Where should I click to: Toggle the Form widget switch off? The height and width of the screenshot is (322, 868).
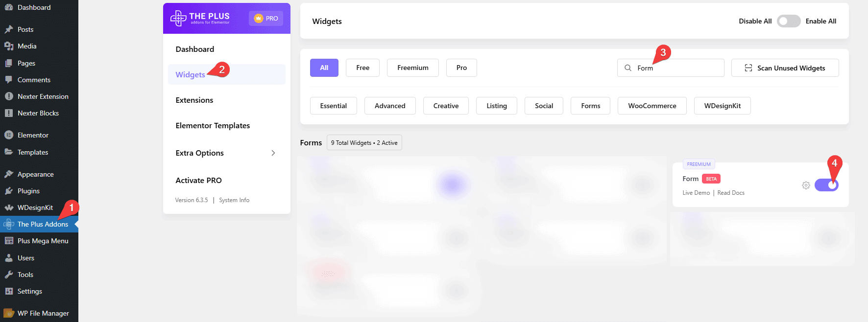tap(826, 185)
